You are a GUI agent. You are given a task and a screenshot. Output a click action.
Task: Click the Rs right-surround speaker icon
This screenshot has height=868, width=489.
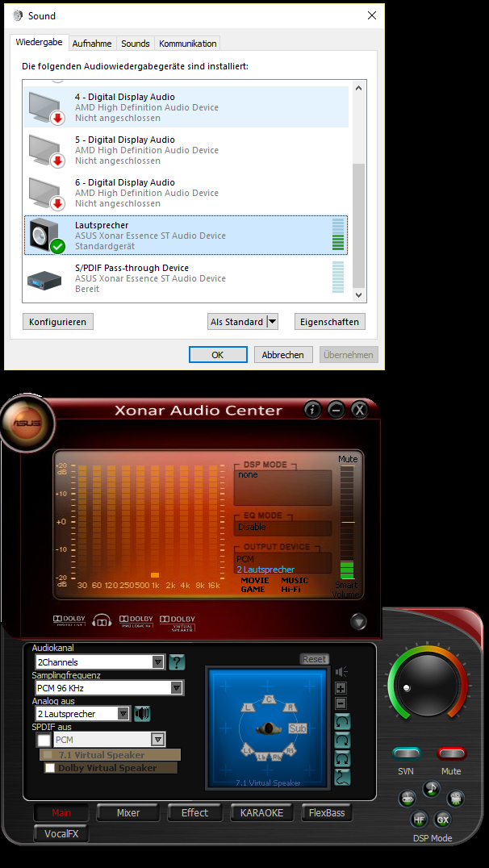point(290,750)
